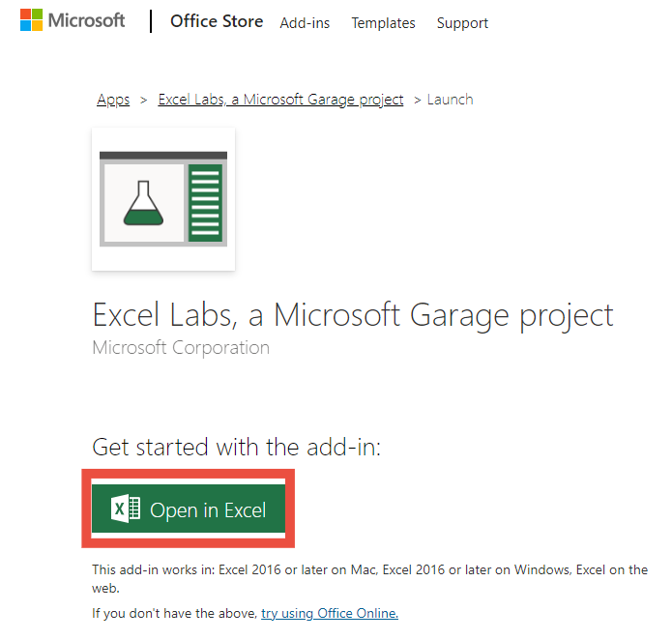Go to the Templates section

(383, 23)
